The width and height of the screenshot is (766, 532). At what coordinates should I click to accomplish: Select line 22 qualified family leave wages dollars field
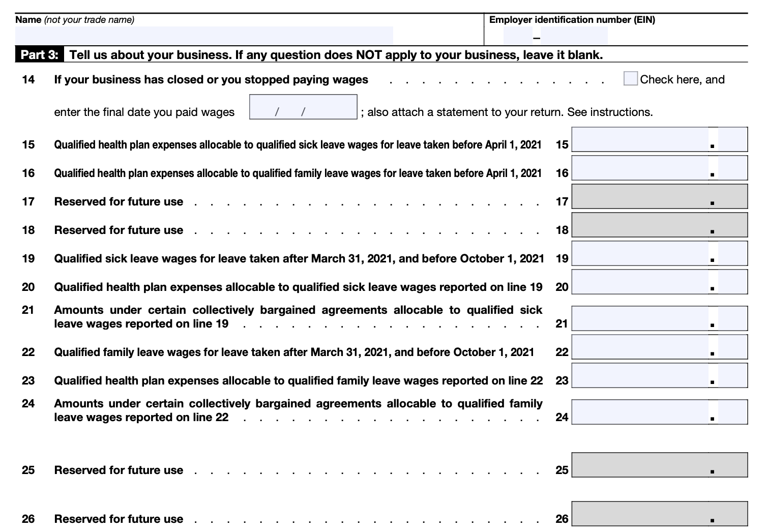tap(640, 347)
